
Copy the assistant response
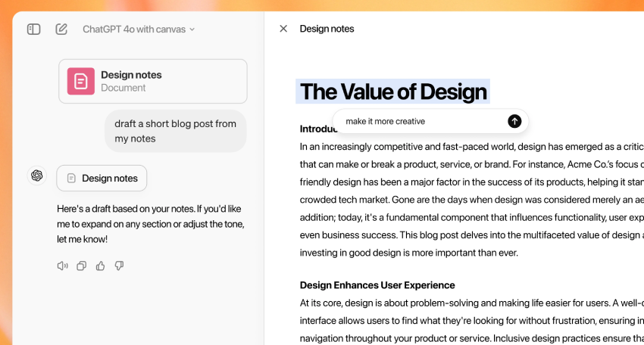(81, 266)
